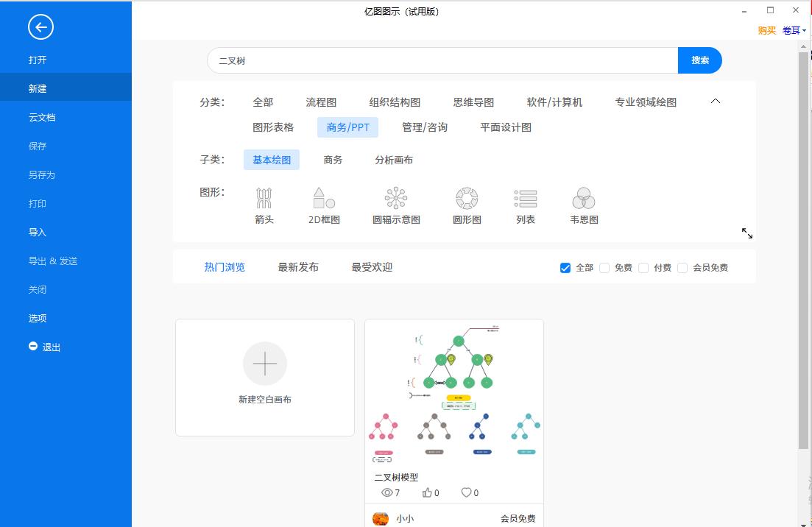Select the 韦恩图 Venn diagram icon
Screen dimensions: 812x527
pyautogui.click(x=583, y=199)
